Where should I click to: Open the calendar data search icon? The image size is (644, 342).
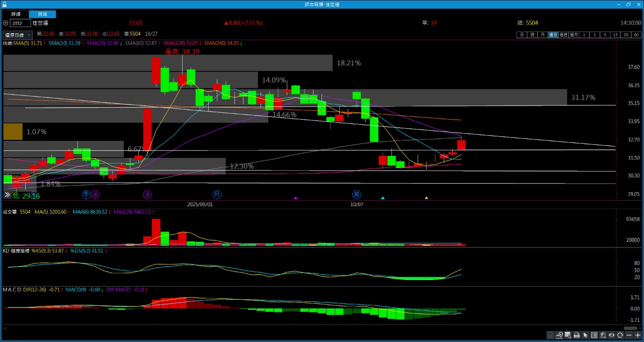568,335
